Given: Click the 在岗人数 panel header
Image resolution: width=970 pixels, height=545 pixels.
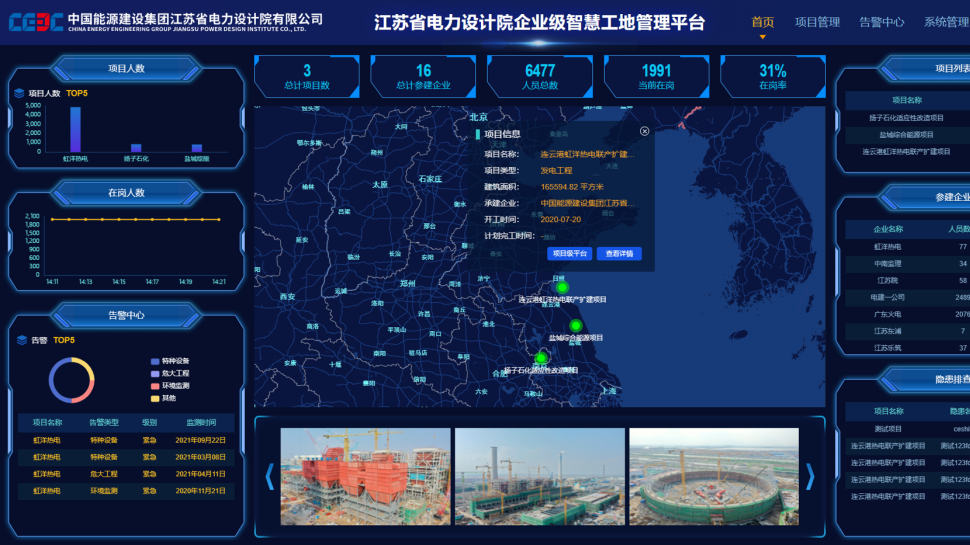Looking at the screenshot, I should click(x=126, y=193).
